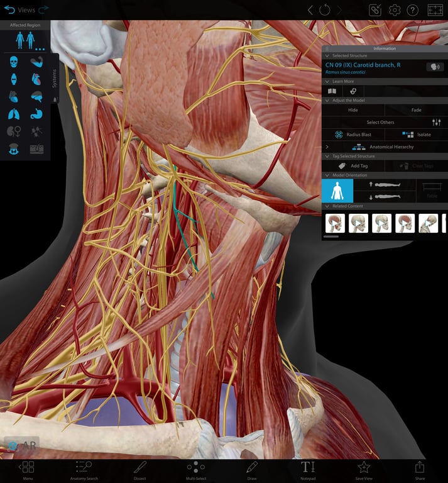Select the posterior body figure under Affected Region

(30, 41)
